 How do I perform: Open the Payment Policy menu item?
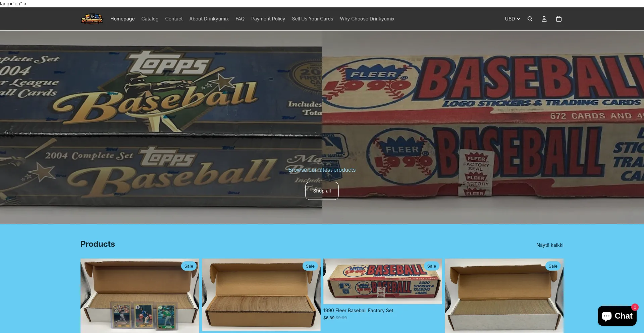(x=268, y=19)
